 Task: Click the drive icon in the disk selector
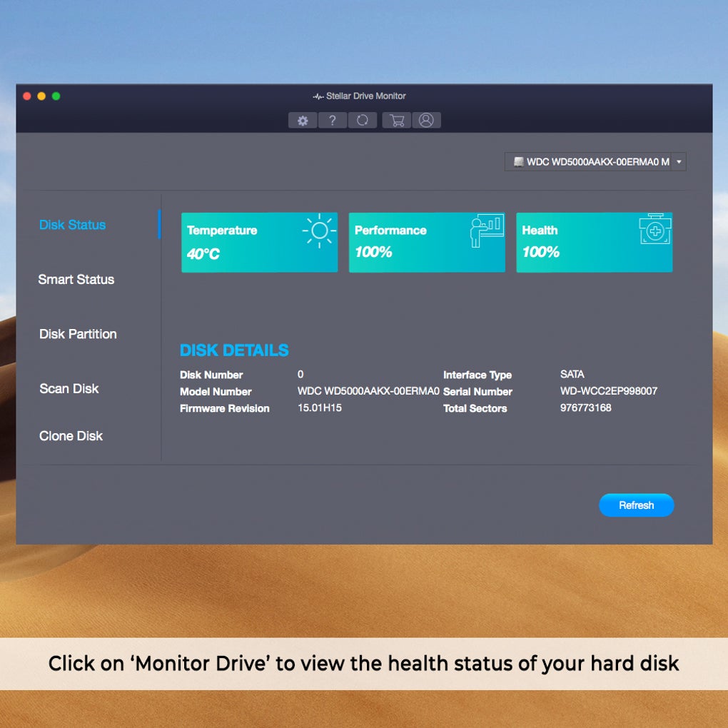click(519, 161)
